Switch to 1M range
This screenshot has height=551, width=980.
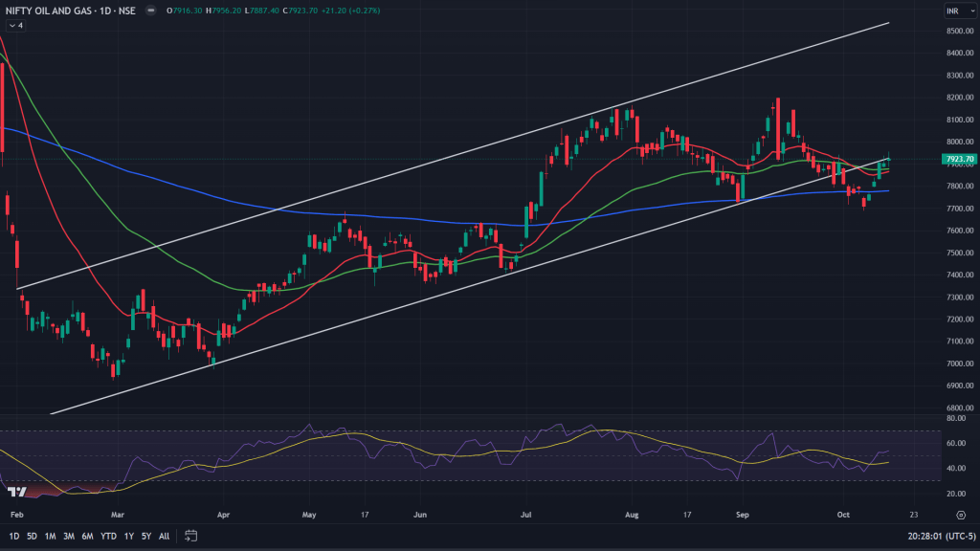(51, 536)
